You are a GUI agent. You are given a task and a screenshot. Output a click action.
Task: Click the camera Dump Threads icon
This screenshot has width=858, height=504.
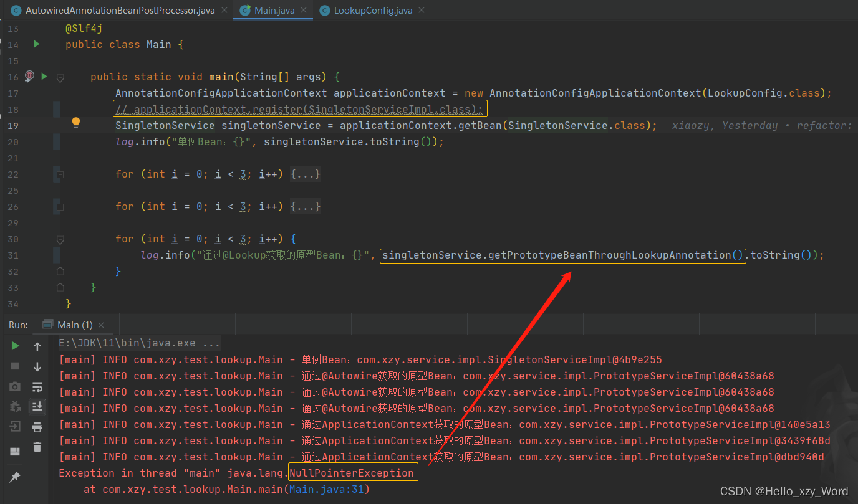(x=15, y=386)
